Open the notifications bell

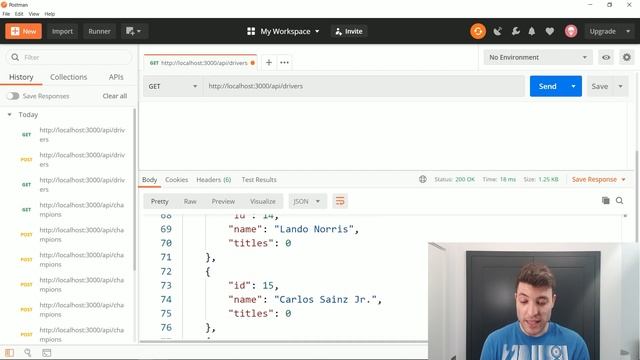click(x=532, y=31)
